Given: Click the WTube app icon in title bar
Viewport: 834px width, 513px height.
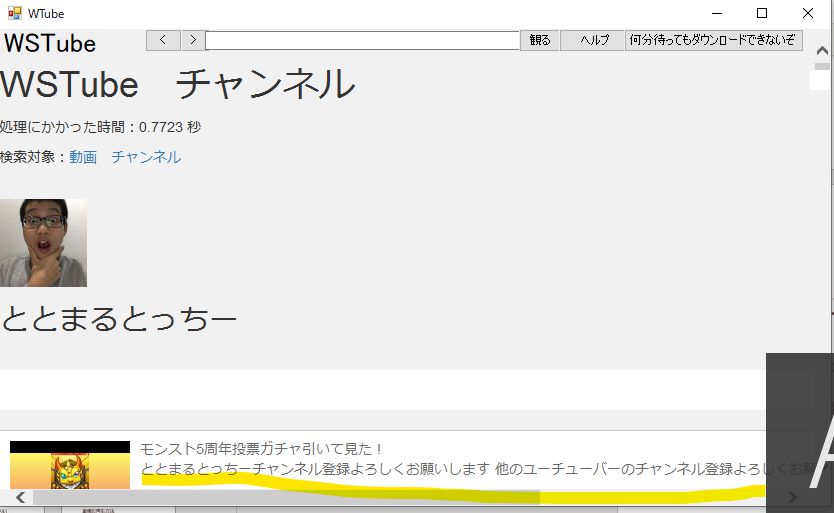Looking at the screenshot, I should 13,13.
